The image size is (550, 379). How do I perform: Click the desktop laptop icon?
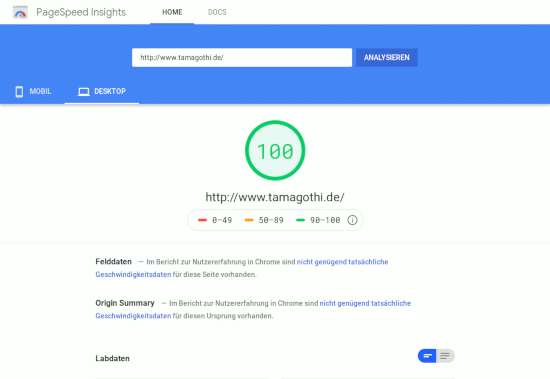tap(84, 92)
